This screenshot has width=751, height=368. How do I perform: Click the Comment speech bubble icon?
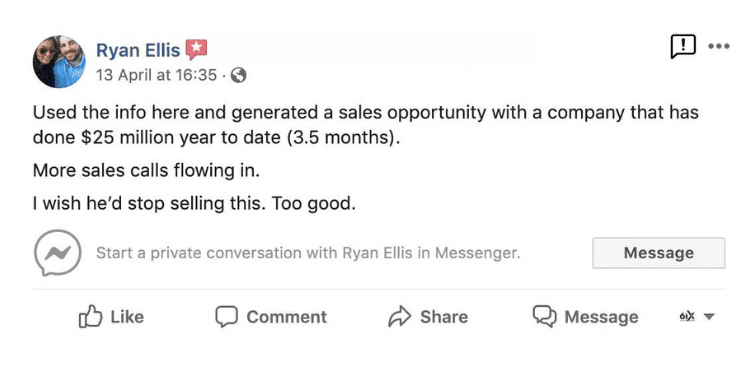pos(226,317)
